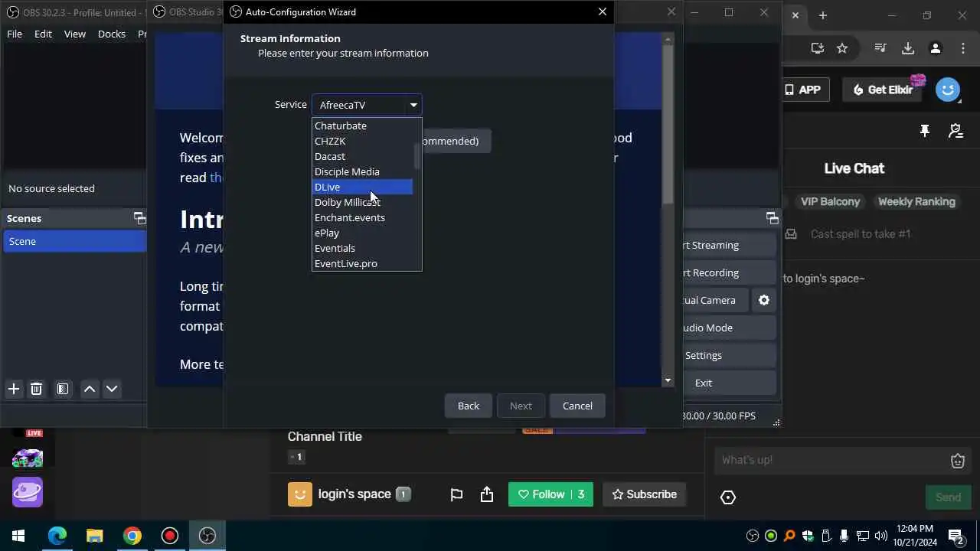Viewport: 980px width, 551px height.
Task: Move scene down arrow
Action: tap(112, 389)
